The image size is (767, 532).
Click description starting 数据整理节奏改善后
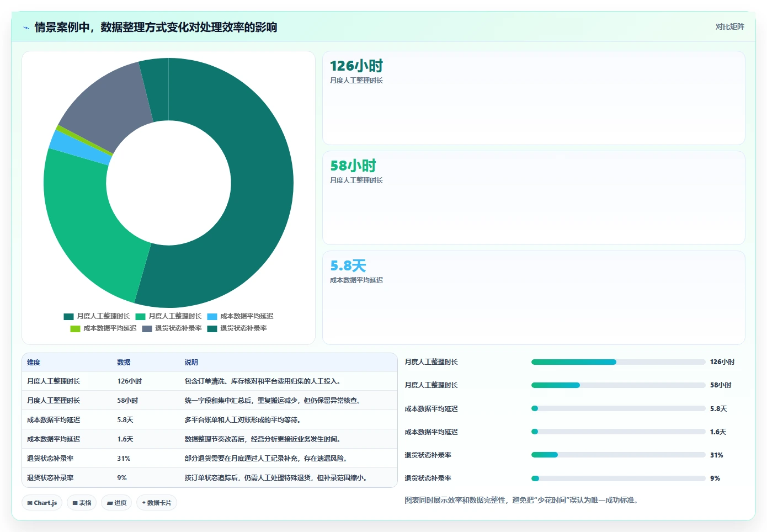pos(264,439)
